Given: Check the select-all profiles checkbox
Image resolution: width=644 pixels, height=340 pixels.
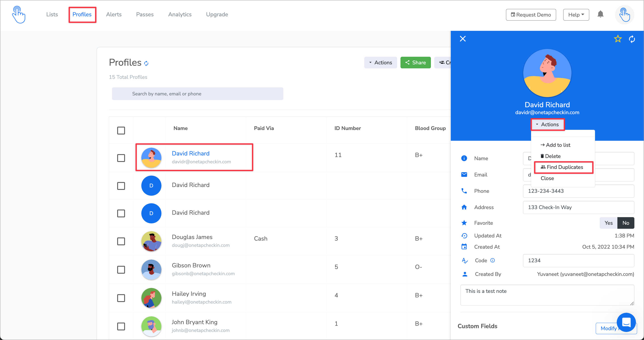Looking at the screenshot, I should 121,130.
